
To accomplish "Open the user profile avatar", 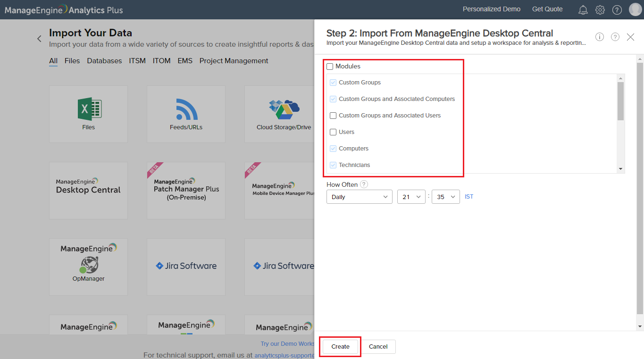I will 635,9.
